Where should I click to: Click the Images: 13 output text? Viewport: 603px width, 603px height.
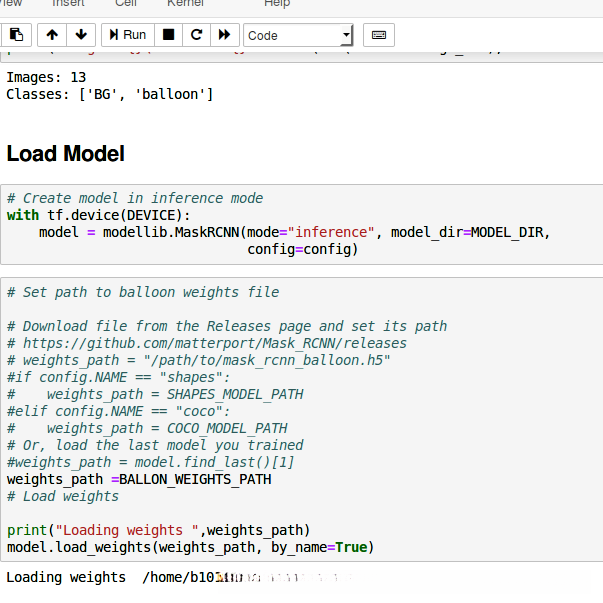point(46,77)
